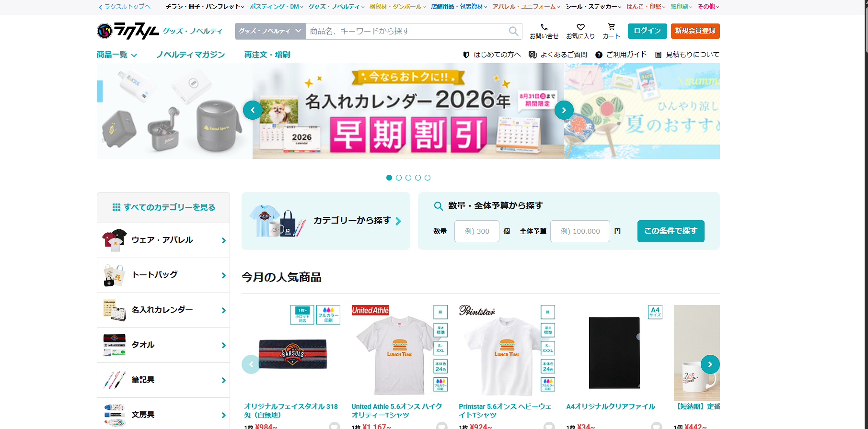Screen dimensions: 868x429
Task: Go back via ラクスルトップへ link
Action: [125, 7]
